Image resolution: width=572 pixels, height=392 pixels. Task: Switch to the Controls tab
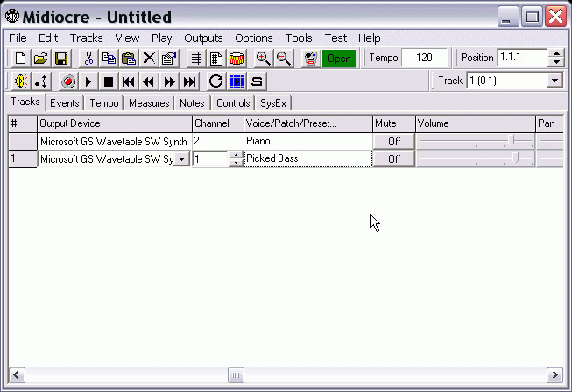coord(233,103)
